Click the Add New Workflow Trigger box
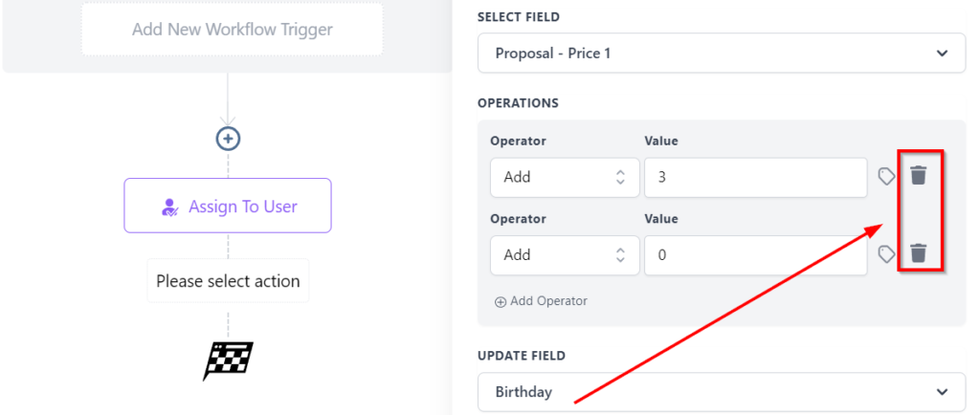The image size is (980, 415). [232, 29]
